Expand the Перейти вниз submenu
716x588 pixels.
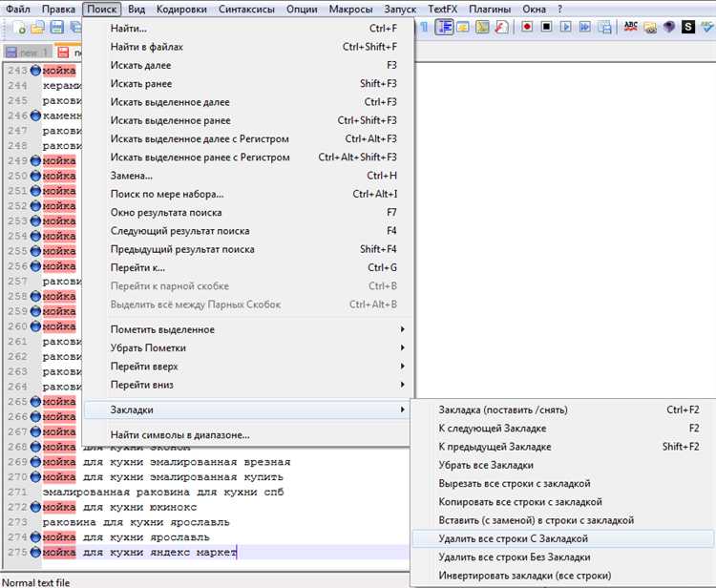pos(248,385)
